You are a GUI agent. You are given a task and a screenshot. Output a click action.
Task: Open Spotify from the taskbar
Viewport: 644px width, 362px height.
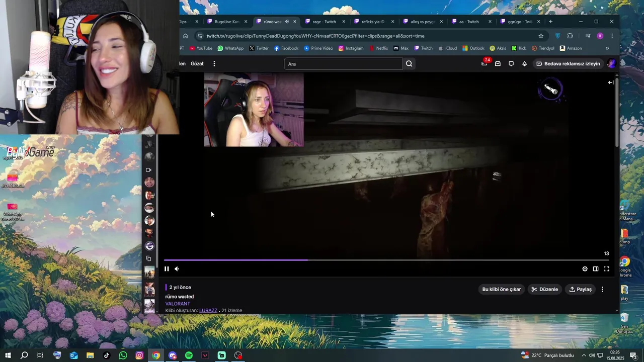coord(189,355)
